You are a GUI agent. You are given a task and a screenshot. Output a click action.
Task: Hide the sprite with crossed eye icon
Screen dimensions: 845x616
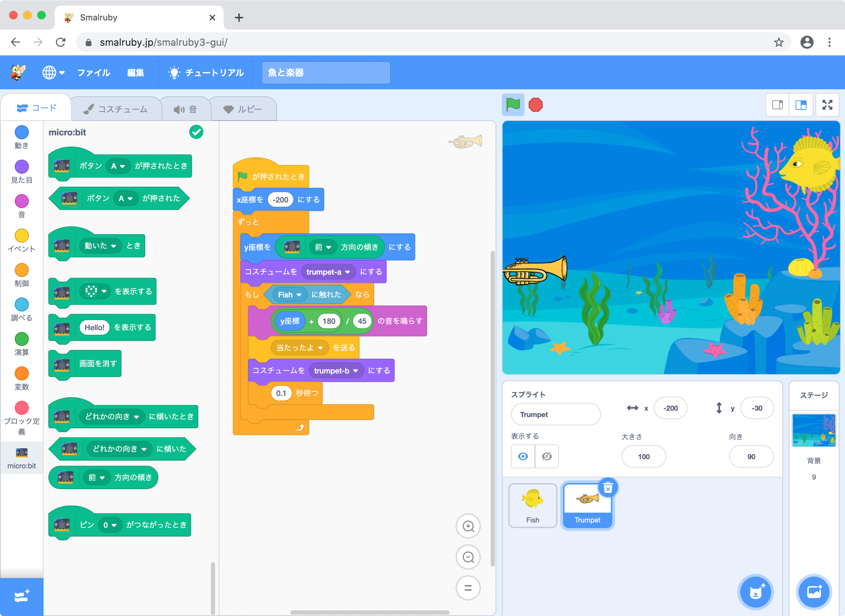point(547,456)
